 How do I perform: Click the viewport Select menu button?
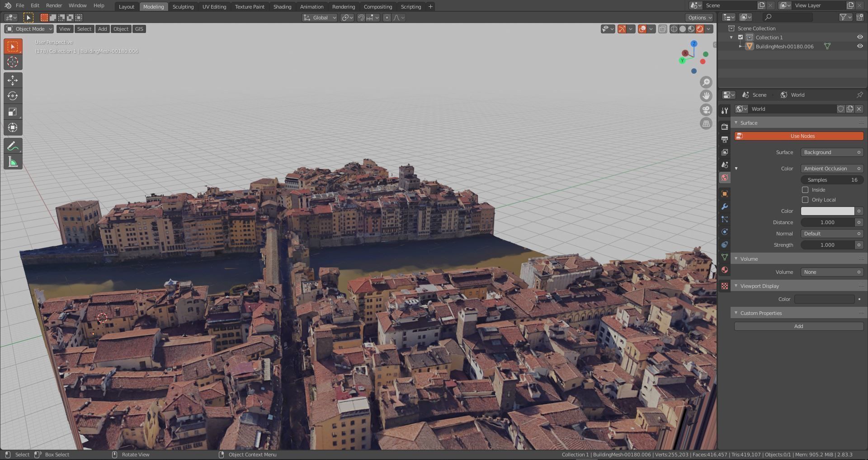(x=84, y=29)
